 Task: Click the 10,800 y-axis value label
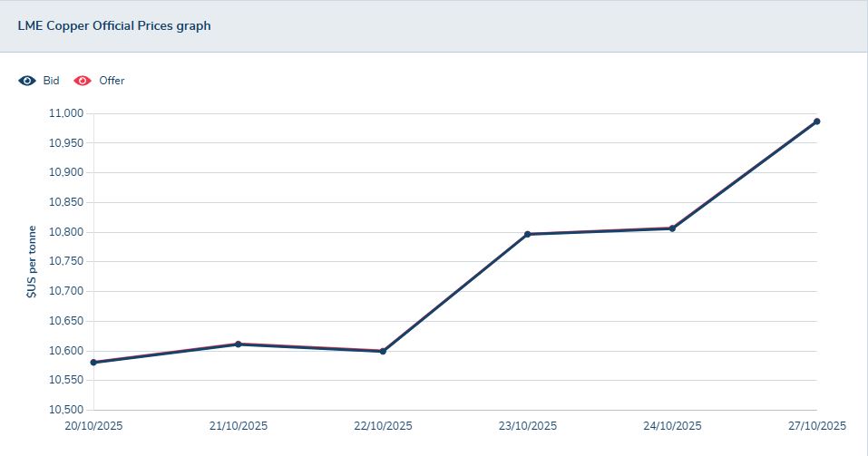[63, 232]
